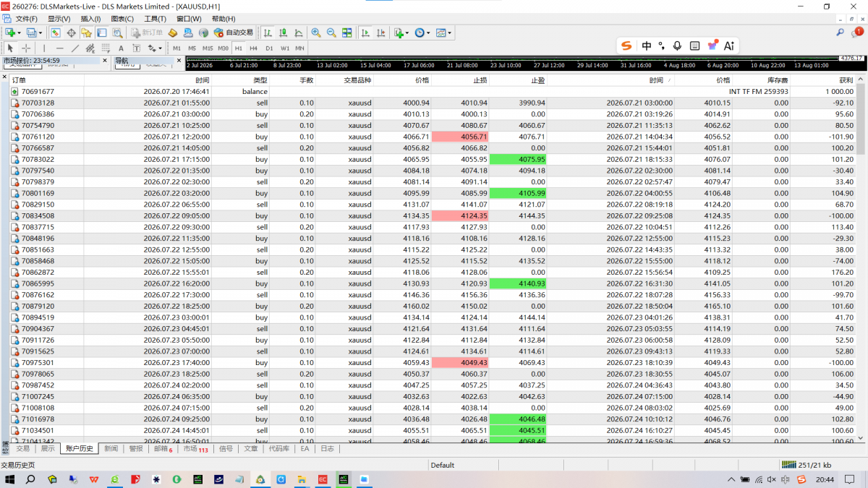Screen dimensions: 868x488
Task: Select the balance row 70691677
Action: tap(433, 92)
